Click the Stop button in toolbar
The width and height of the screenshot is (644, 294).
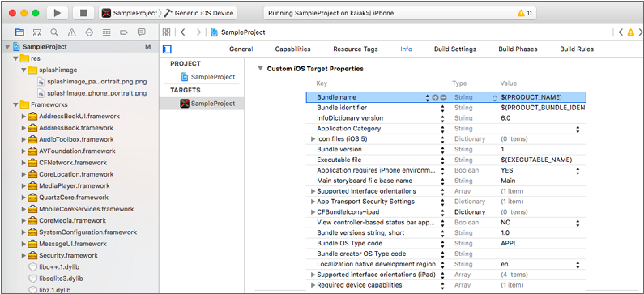click(x=83, y=13)
